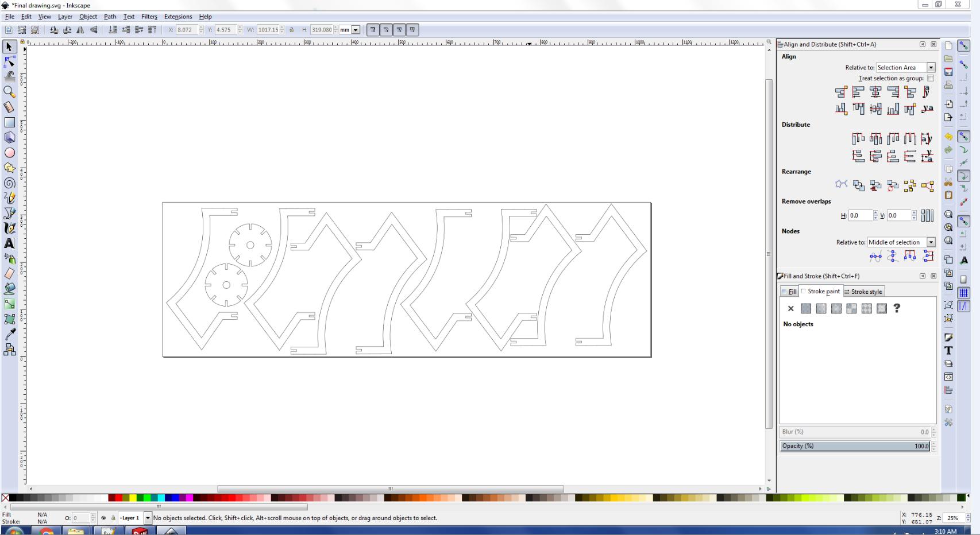The width and height of the screenshot is (980, 535).
Task: Open the Path menu
Action: (110, 17)
